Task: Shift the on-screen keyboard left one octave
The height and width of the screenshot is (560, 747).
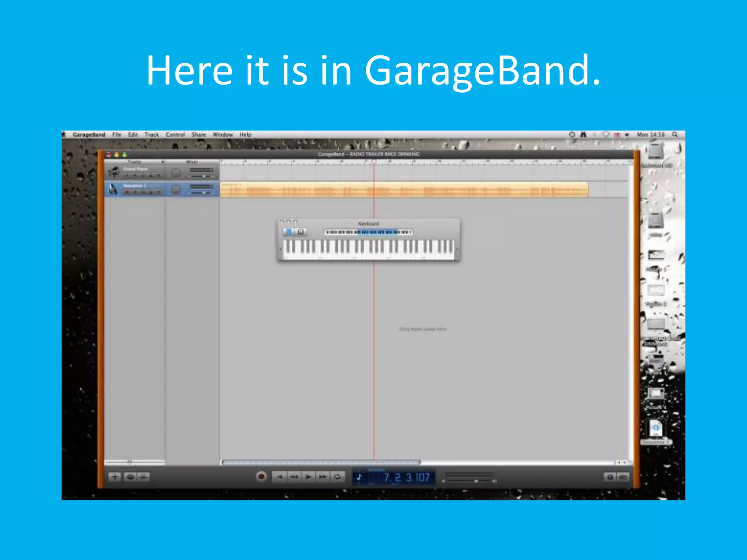Action: 280,250
